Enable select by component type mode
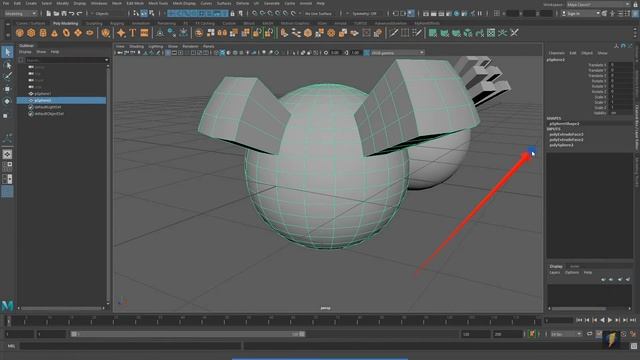The width and height of the screenshot is (640, 360). (152, 13)
